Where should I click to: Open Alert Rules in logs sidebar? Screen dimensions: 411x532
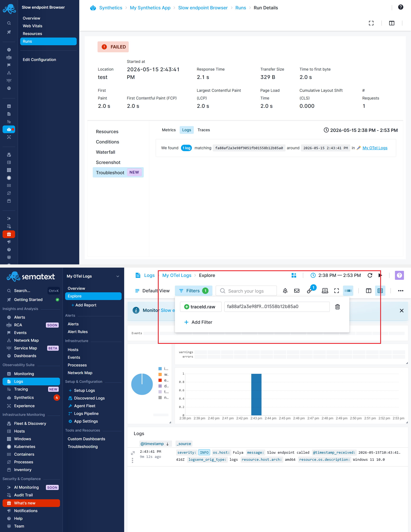(77, 332)
